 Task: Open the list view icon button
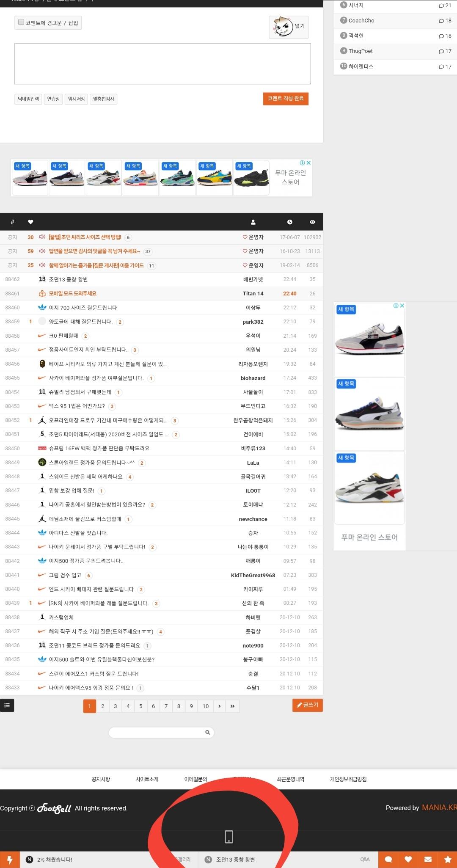click(x=7, y=705)
